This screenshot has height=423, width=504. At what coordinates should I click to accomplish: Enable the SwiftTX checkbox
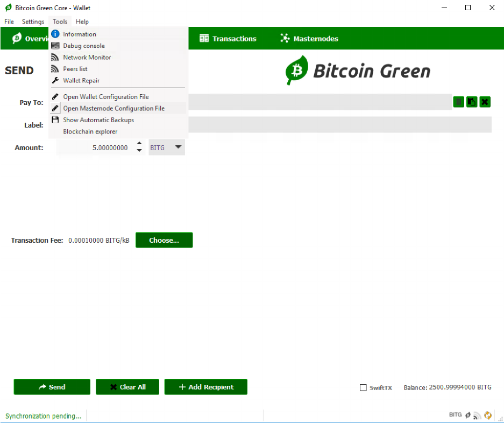pos(363,387)
